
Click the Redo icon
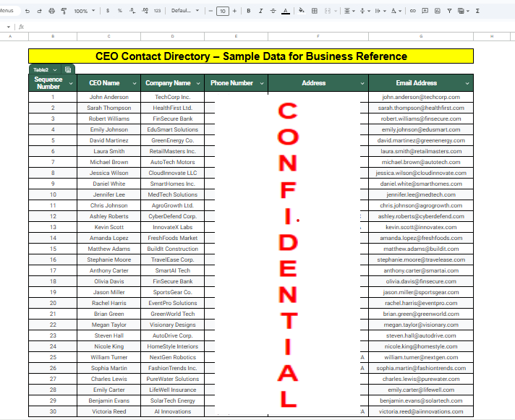39,11
